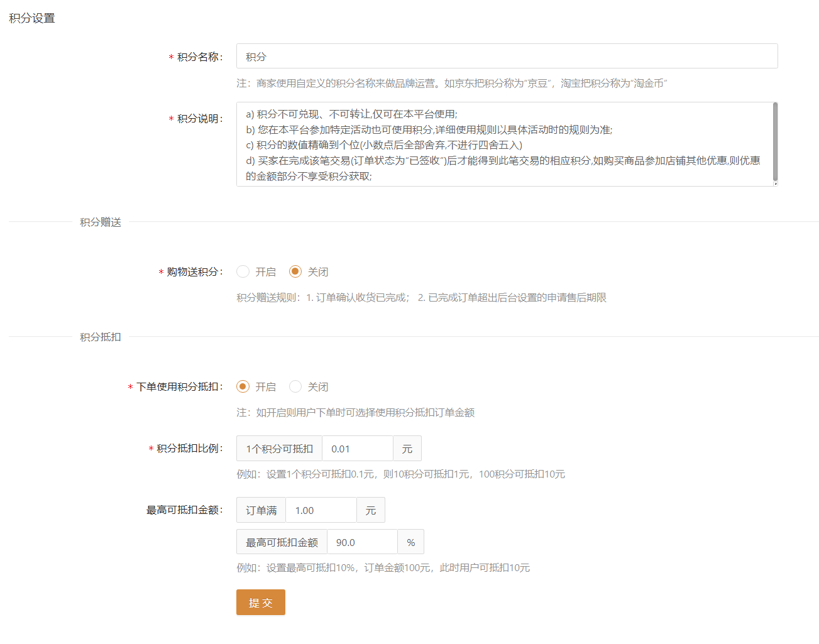Click the 积分抵扣 section heading

101,336
